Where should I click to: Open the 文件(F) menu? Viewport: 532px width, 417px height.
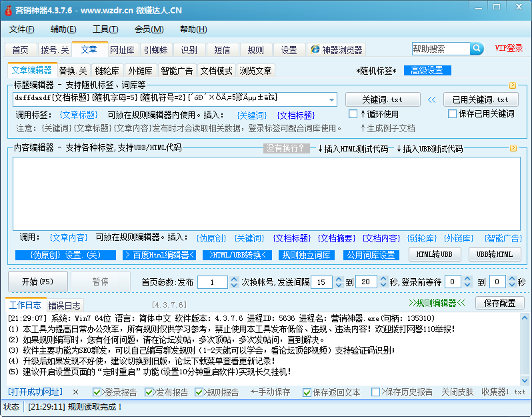pyautogui.click(x=21, y=29)
